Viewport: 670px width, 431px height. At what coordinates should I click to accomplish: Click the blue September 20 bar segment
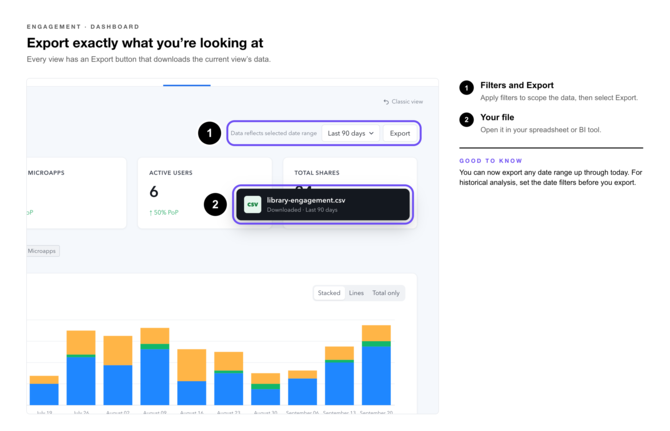point(376,375)
